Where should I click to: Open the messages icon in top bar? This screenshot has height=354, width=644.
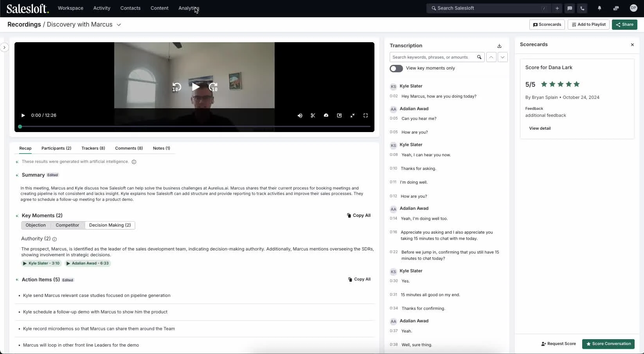(x=570, y=8)
